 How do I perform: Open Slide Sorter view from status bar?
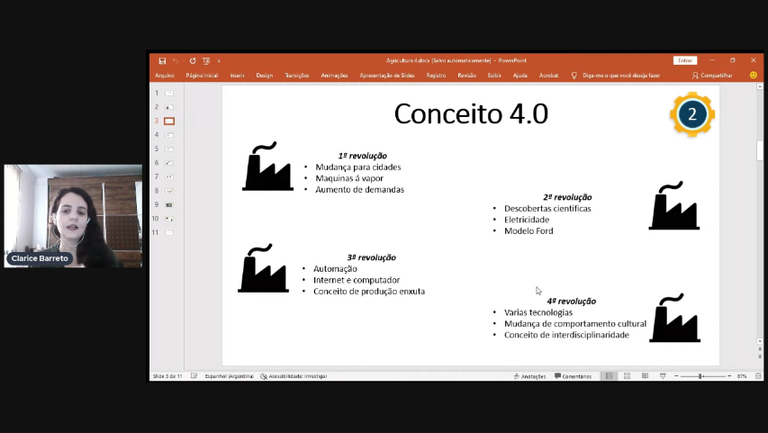627,376
